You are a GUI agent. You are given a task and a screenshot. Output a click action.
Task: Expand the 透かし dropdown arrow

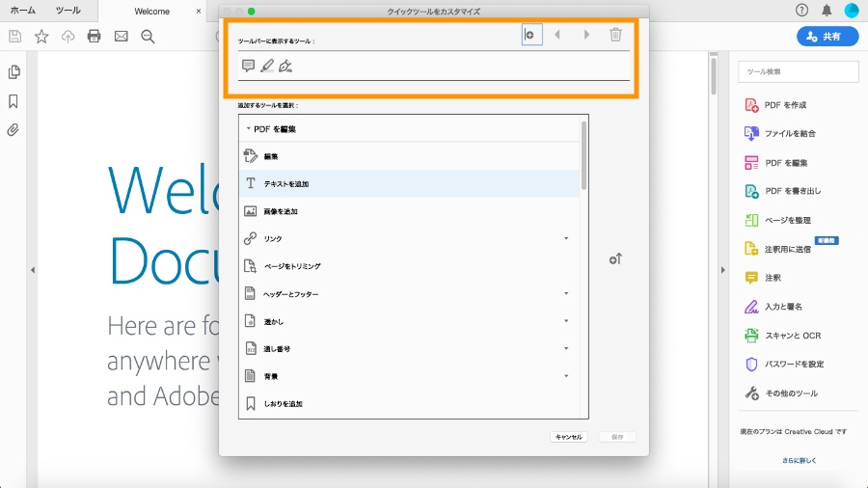pyautogui.click(x=566, y=321)
